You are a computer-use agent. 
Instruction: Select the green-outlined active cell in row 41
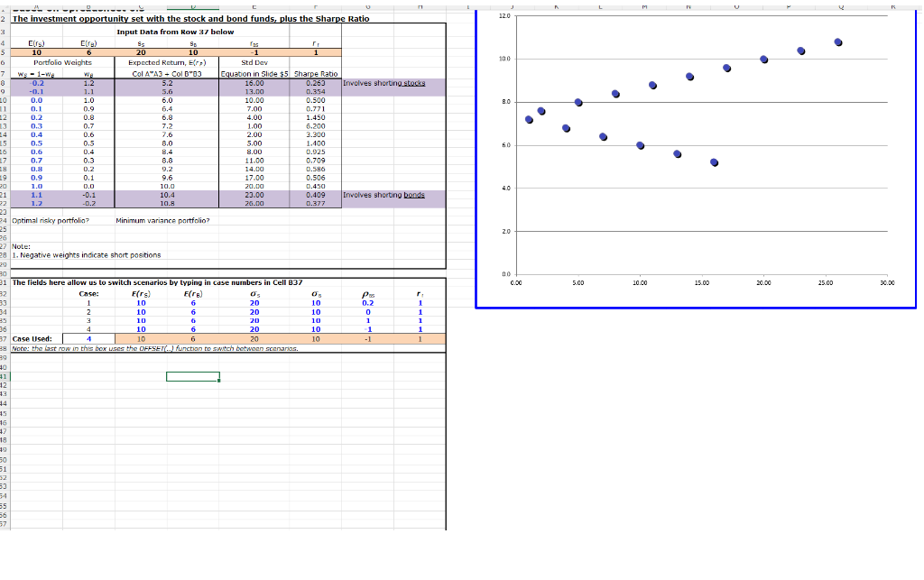point(191,377)
